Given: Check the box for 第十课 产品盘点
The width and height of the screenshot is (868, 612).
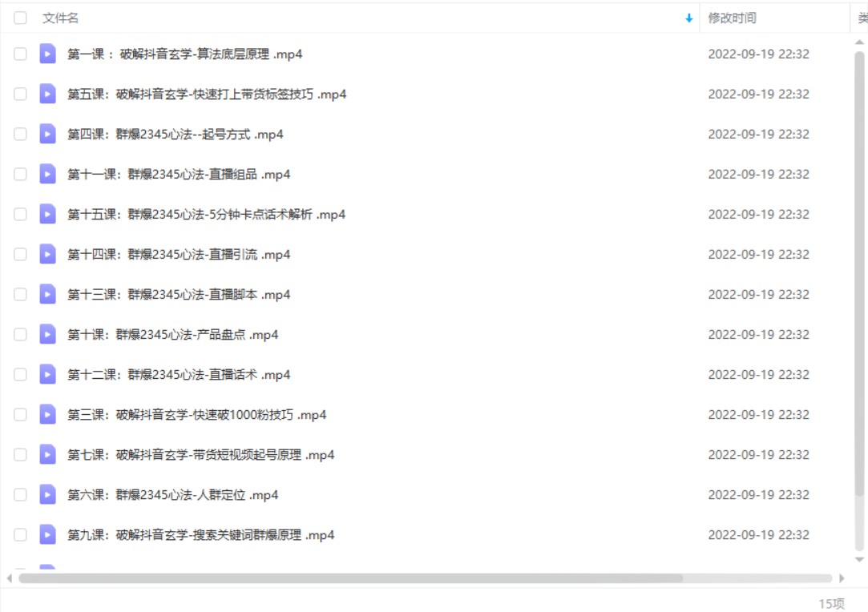Looking at the screenshot, I should coord(21,335).
